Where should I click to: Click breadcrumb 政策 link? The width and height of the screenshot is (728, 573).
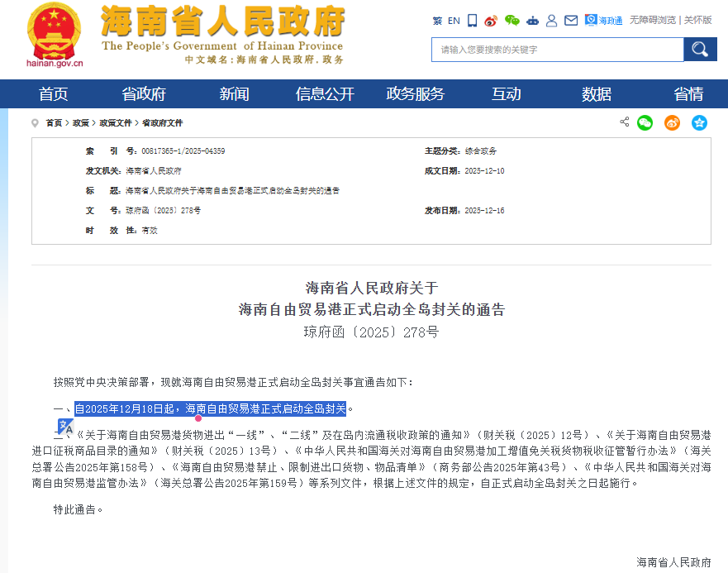[x=81, y=122]
